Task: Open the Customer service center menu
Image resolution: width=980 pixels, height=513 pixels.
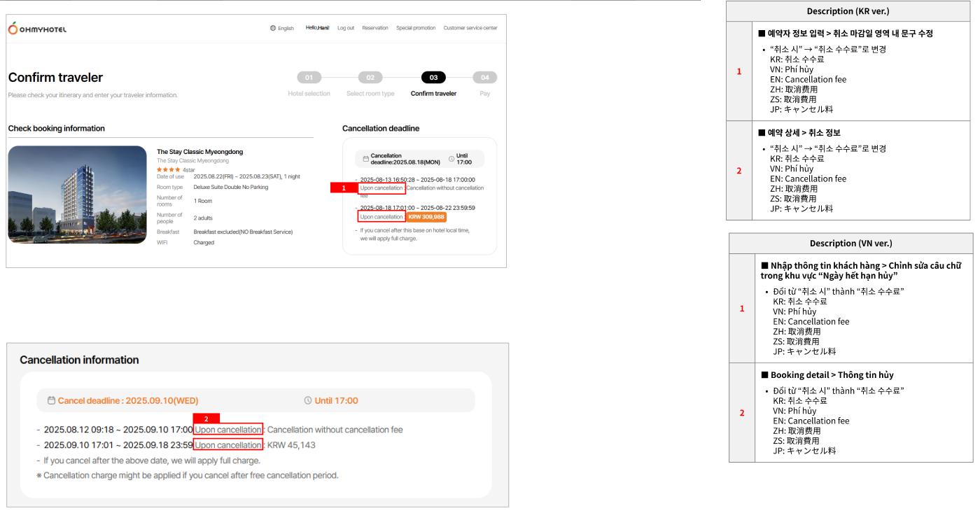Action: [470, 28]
